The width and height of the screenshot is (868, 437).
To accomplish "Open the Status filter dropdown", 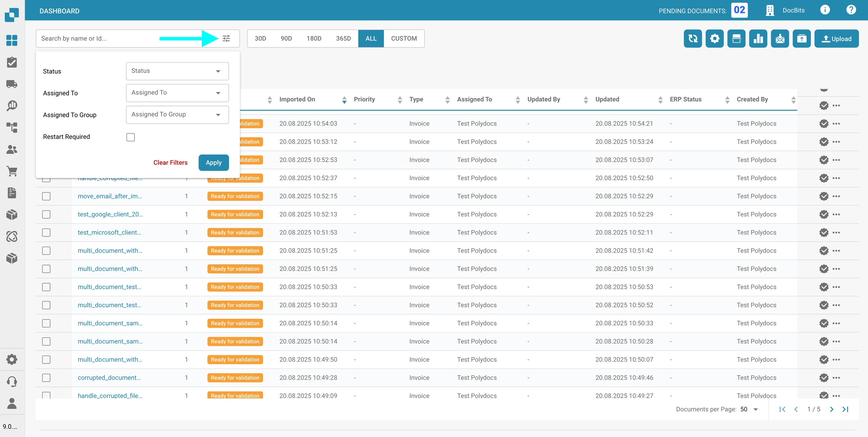I will (177, 71).
